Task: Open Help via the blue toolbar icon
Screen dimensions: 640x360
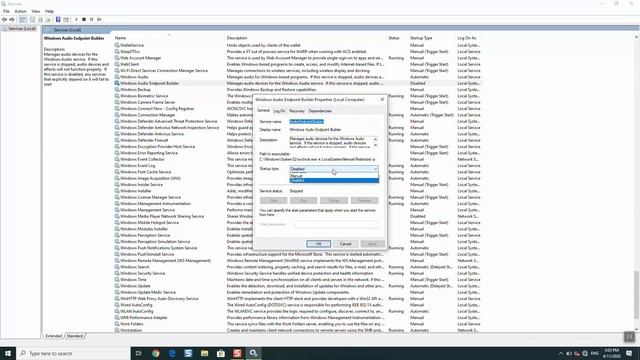Action: tap(58, 19)
